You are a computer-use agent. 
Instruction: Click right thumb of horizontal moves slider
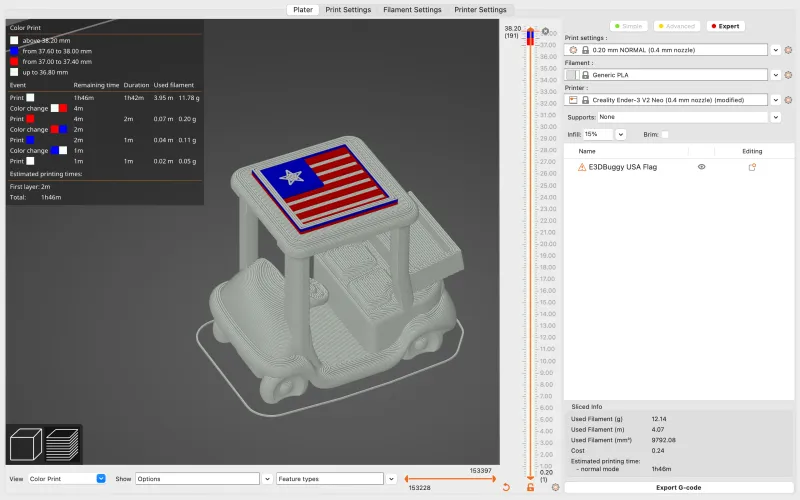coord(494,479)
